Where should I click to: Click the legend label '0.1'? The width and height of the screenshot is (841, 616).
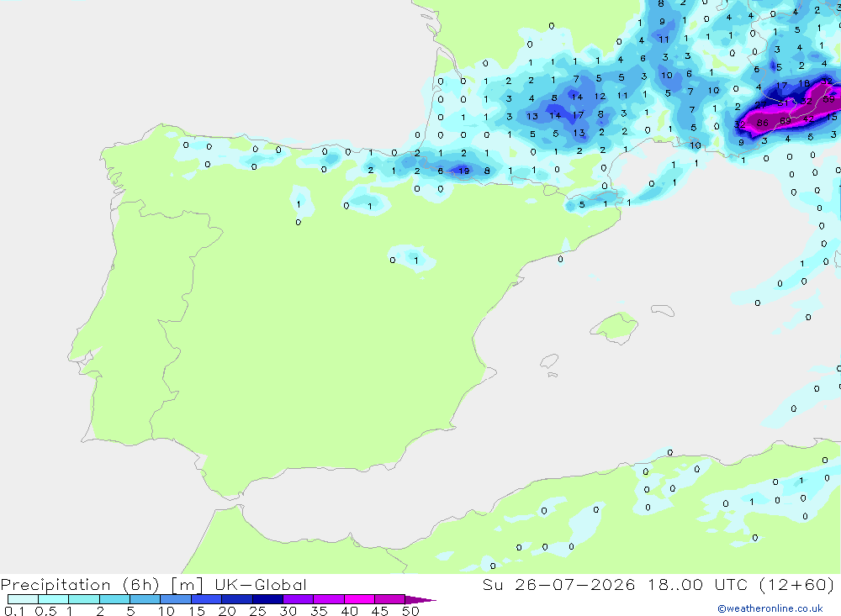click(x=14, y=611)
